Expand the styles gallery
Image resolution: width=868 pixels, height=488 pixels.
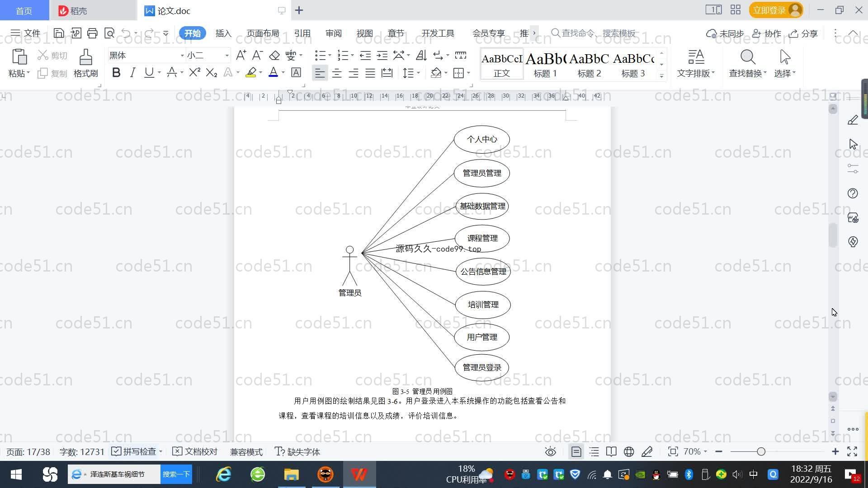pyautogui.click(x=661, y=76)
